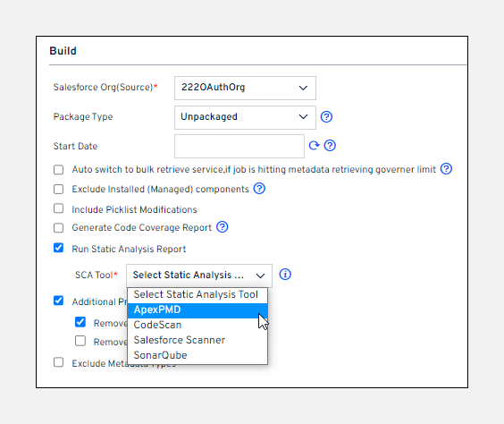Screen dimensions: 504x424
Task: Select ApexPMD from the list
Action: click(x=197, y=310)
